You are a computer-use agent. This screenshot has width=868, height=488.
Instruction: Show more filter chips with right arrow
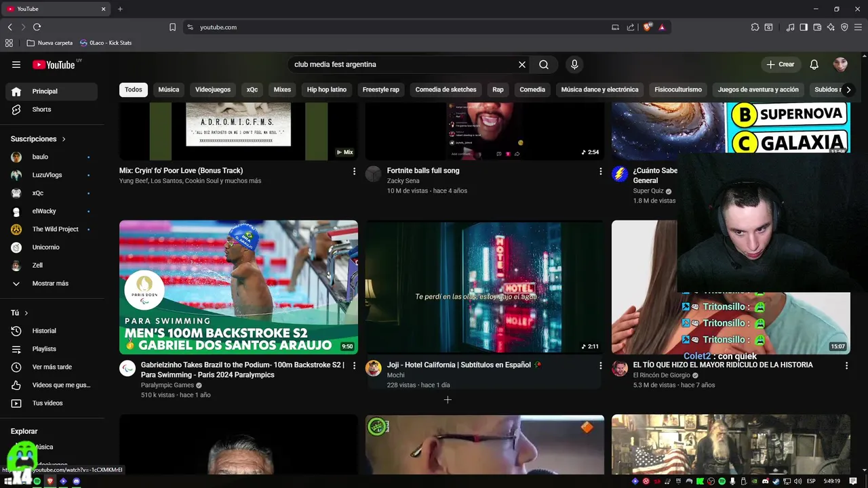[x=848, y=89]
